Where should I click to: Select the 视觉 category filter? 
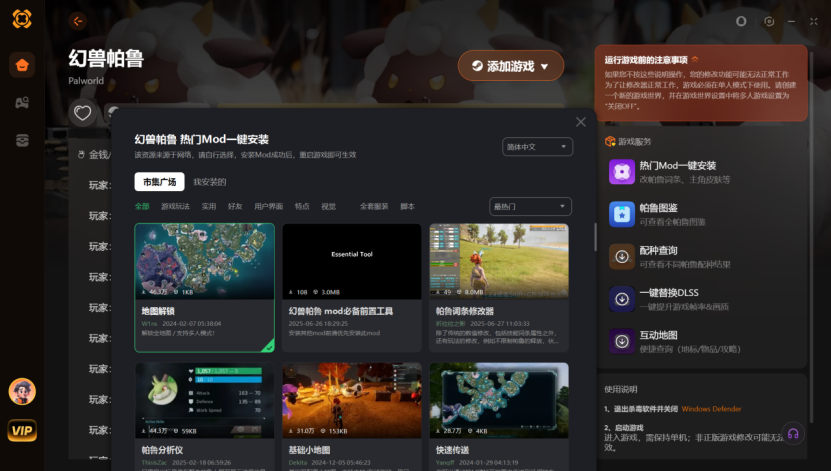[329, 206]
